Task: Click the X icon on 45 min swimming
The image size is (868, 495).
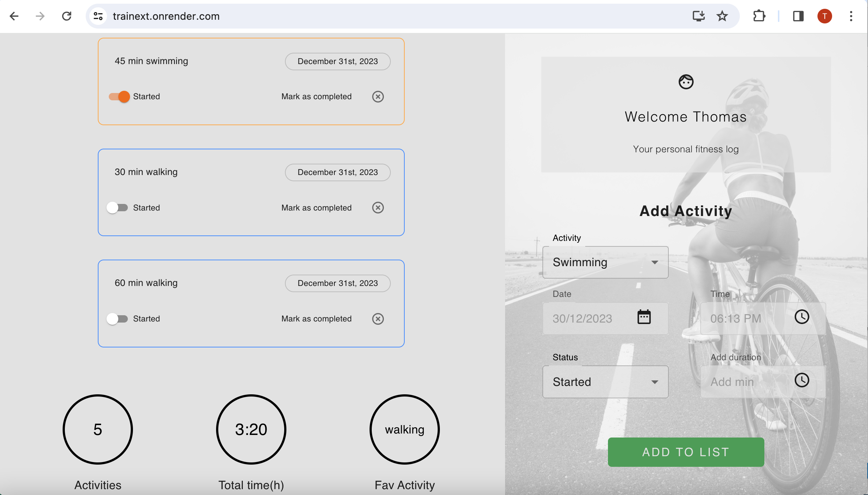Action: 378,97
